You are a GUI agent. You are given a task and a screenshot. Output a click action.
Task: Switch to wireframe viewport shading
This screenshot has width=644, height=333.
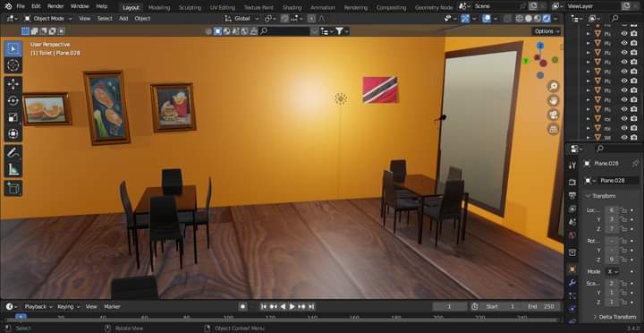point(520,19)
